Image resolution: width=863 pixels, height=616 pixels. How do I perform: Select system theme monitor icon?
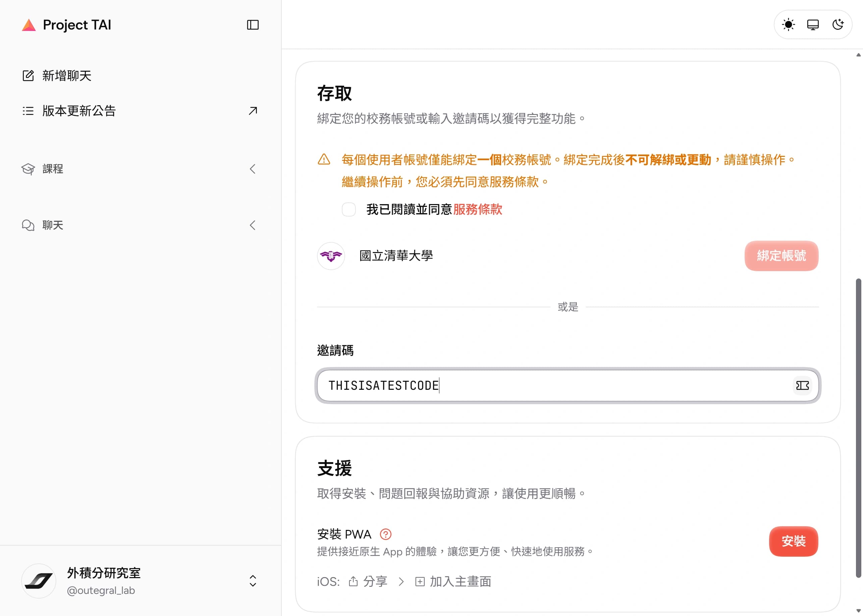(x=813, y=25)
